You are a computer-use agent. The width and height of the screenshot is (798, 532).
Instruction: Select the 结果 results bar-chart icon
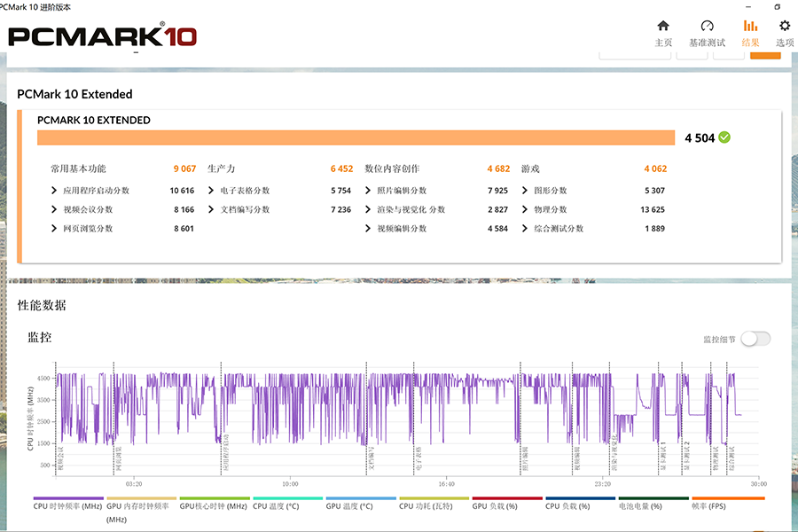pyautogui.click(x=750, y=26)
